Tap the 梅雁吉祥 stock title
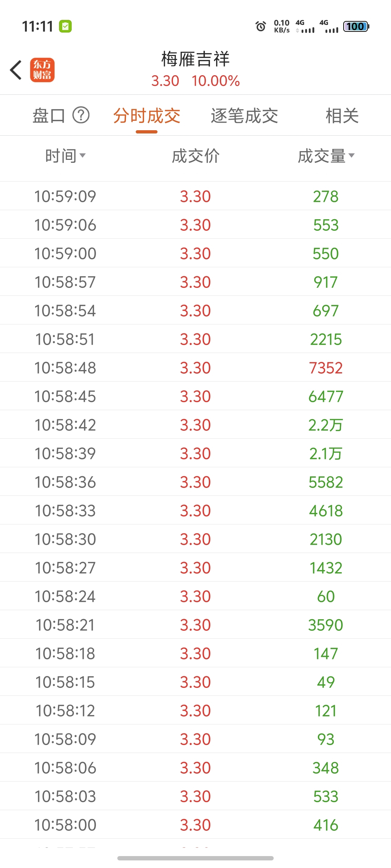This screenshot has height=868, width=391. [195, 59]
